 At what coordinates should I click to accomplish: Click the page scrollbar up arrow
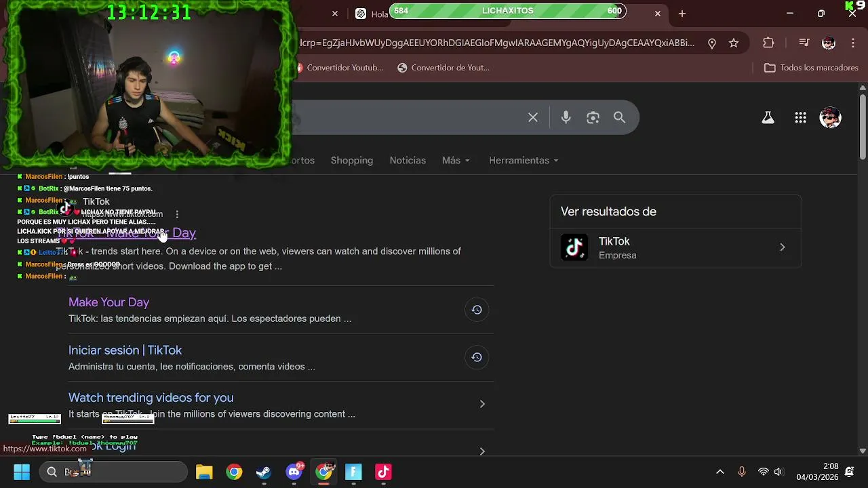pos(863,88)
